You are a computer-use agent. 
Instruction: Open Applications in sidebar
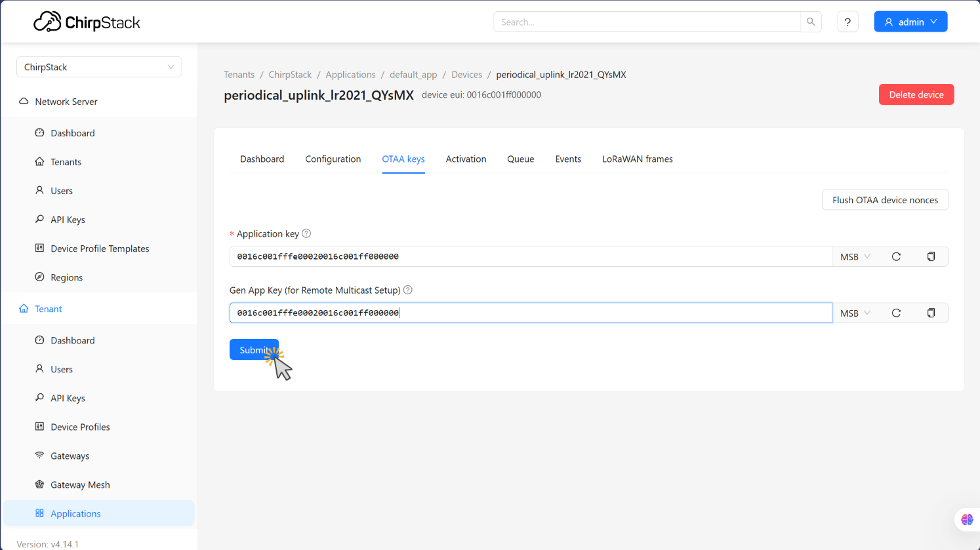[99, 513]
